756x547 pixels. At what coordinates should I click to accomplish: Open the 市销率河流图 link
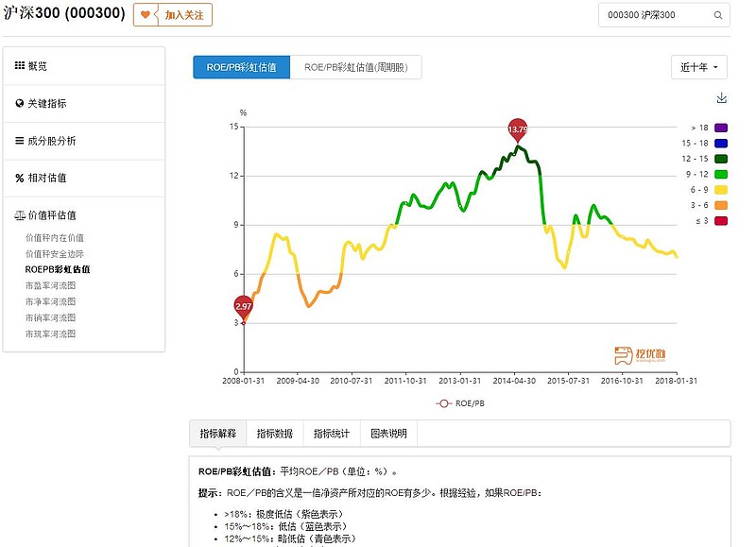click(51, 317)
